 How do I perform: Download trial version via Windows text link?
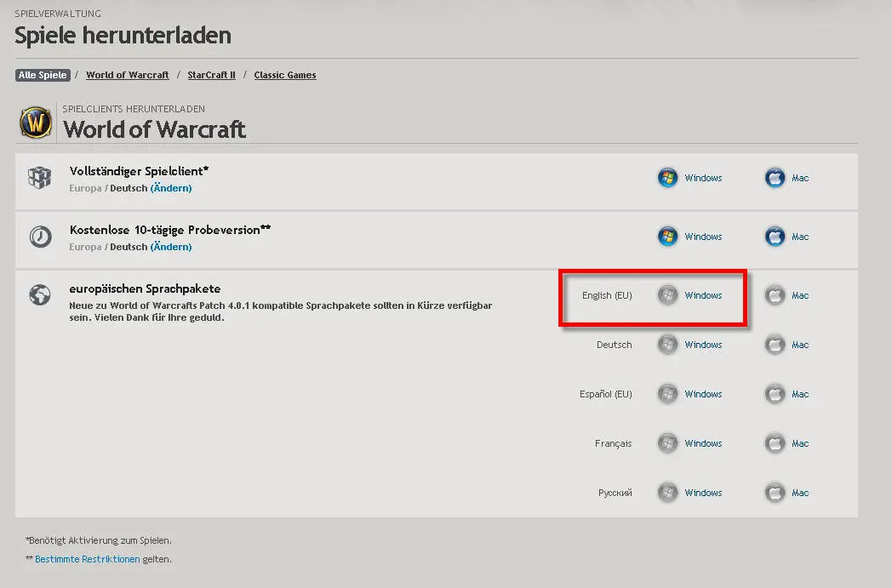[703, 237]
